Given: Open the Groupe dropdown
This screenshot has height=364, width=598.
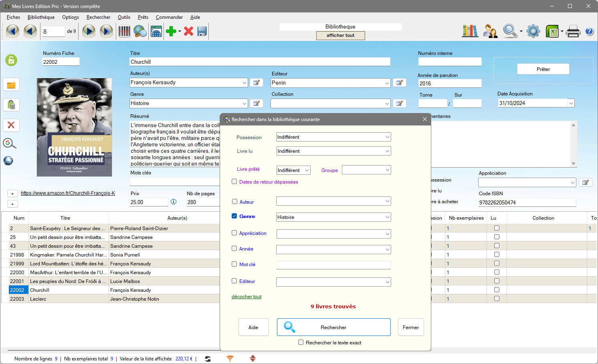Looking at the screenshot, I should pos(366,170).
